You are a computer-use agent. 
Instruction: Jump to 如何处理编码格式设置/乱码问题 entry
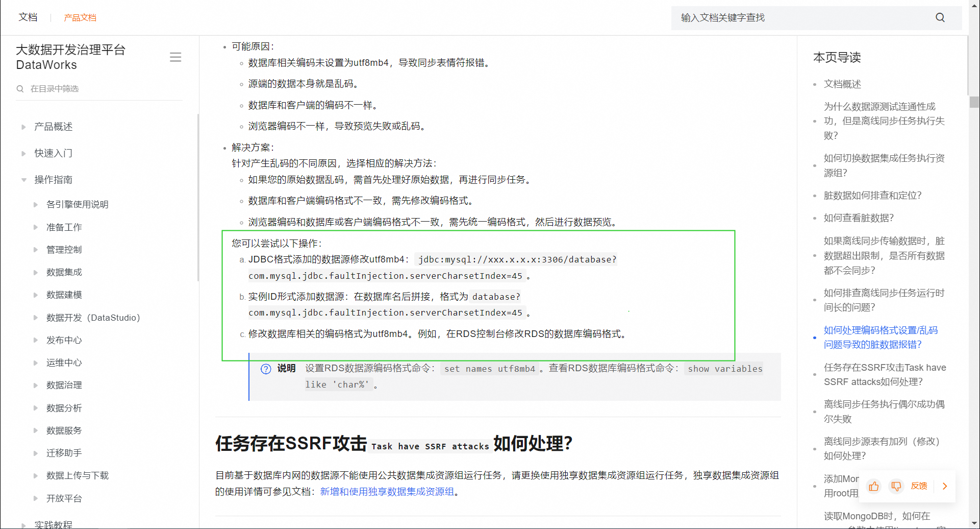tap(881, 338)
